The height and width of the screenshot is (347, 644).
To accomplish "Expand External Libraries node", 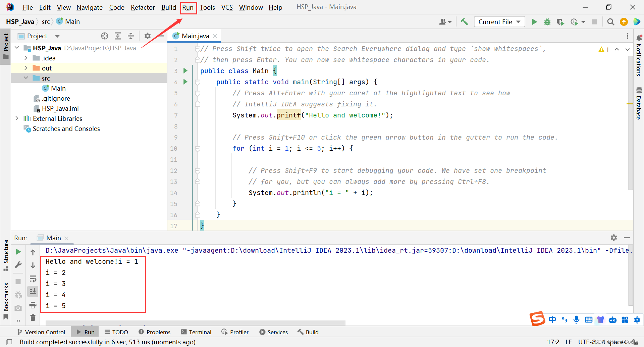I will pos(17,118).
